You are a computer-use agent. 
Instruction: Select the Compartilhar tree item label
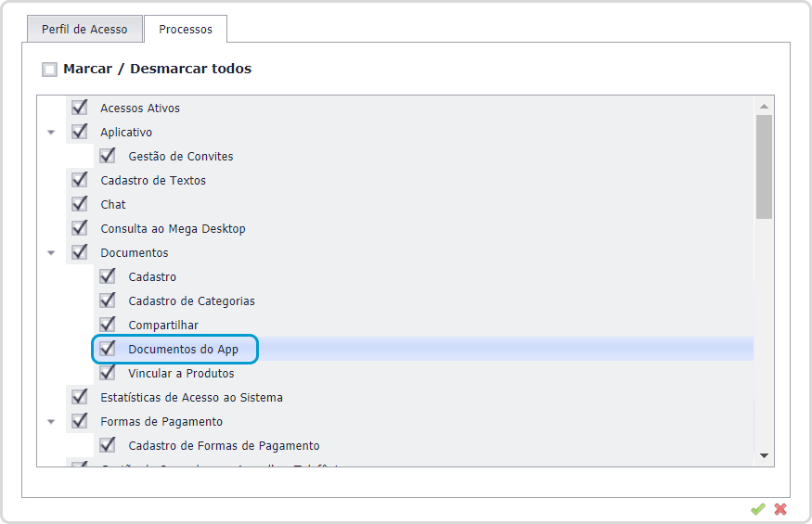[163, 326]
